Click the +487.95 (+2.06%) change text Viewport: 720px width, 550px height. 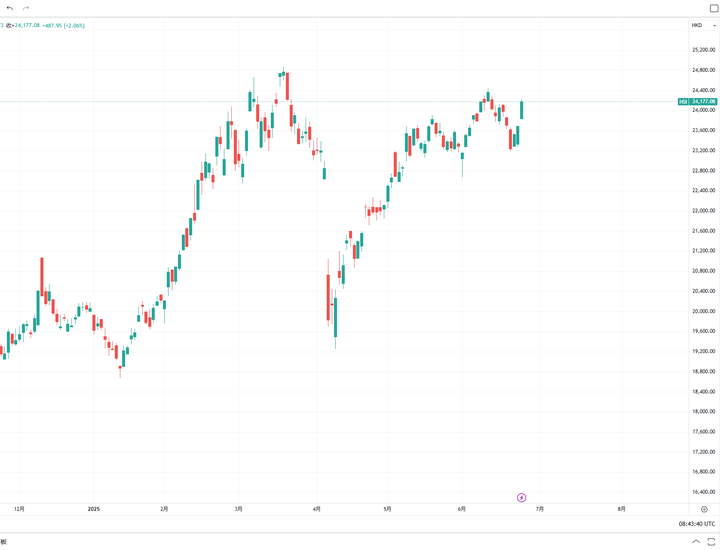(63, 25)
